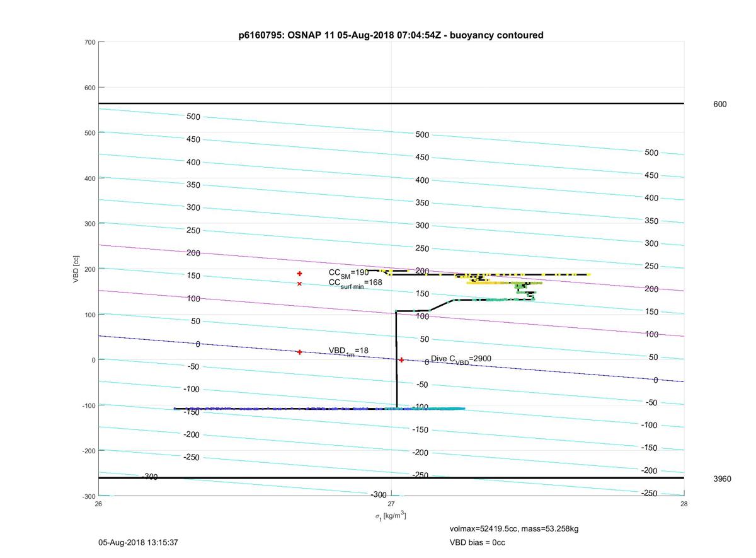Click the plot title 'p6160795: OSNAP 11 05-Aug-2018'

(x=391, y=35)
